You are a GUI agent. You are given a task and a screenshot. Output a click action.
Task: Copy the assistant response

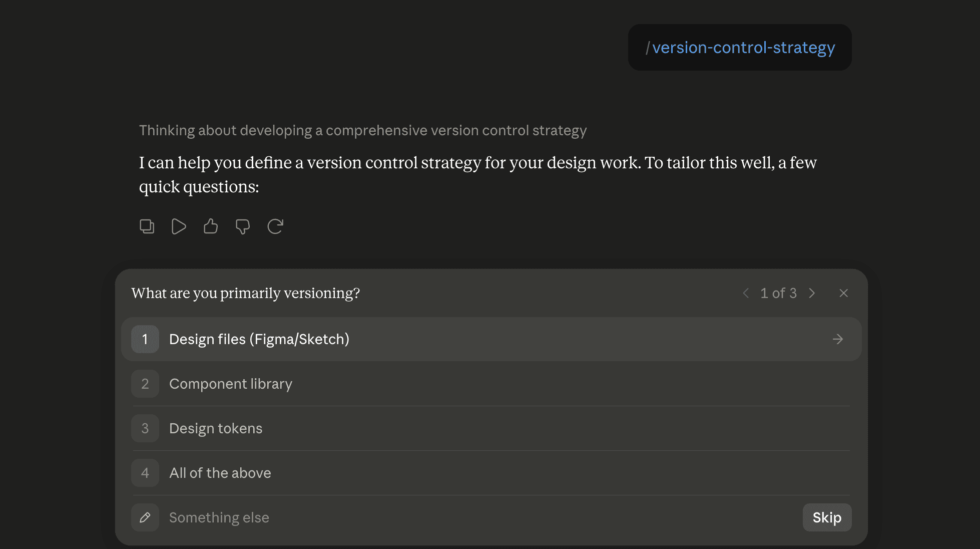click(147, 226)
